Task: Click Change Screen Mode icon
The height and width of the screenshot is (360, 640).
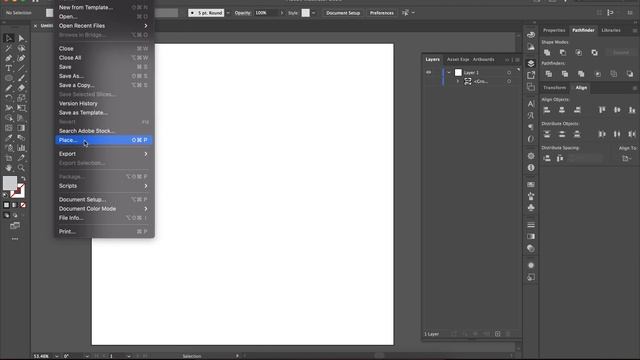Action: (x=15, y=226)
